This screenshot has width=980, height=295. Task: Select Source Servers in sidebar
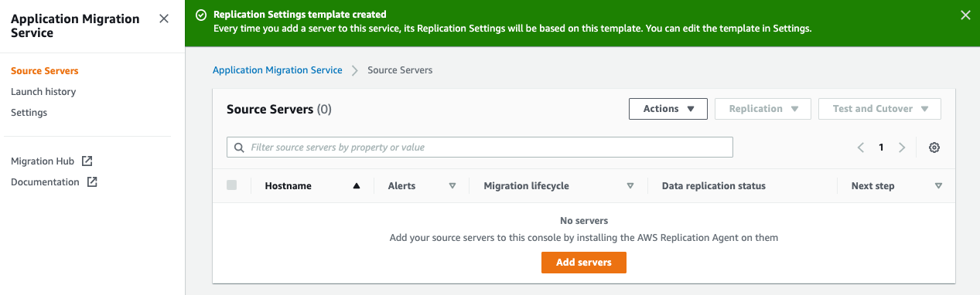click(x=45, y=71)
